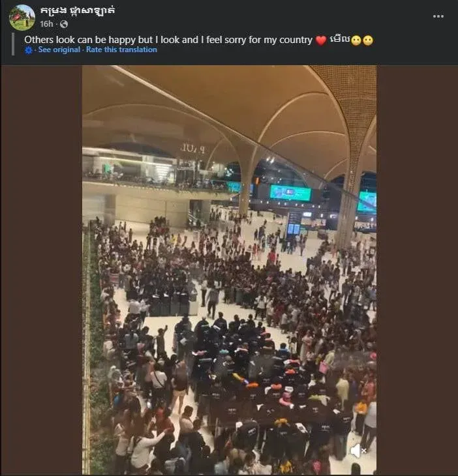Click the See original link
Image resolution: width=458 pixels, height=476 pixels.
point(59,50)
